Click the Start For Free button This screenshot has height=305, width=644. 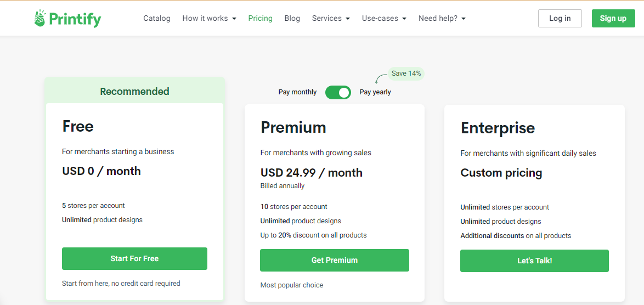pyautogui.click(x=134, y=258)
